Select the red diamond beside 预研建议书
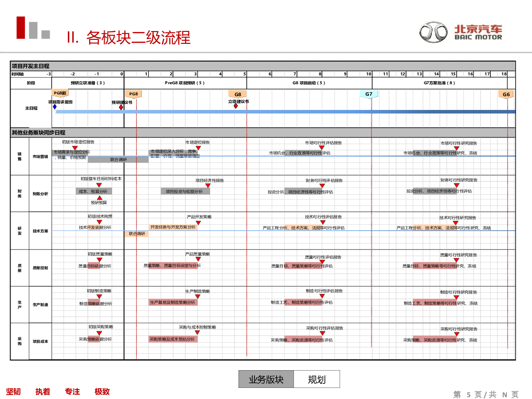This screenshot has height=399, width=532. (121, 107)
